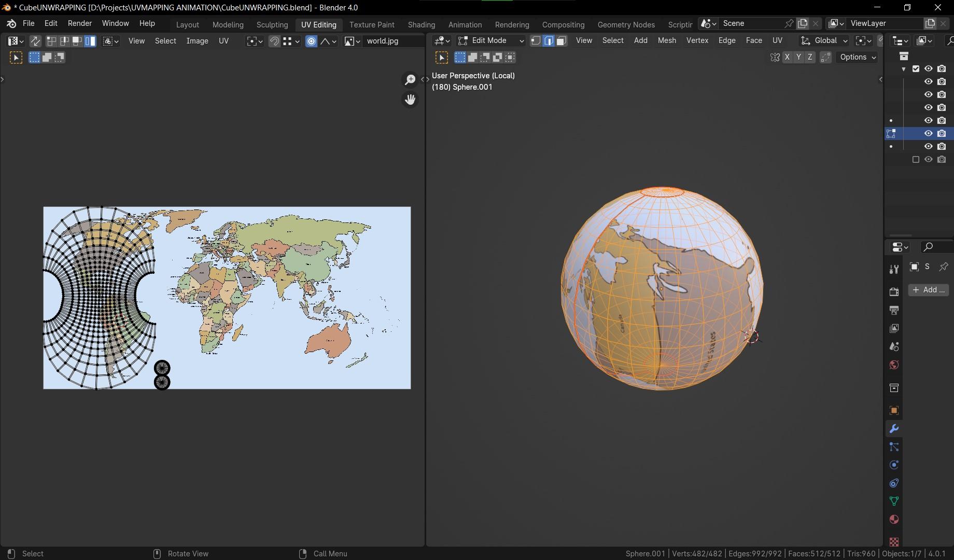
Task: Switch to the Texture Paint workspace tab
Action: tap(372, 24)
